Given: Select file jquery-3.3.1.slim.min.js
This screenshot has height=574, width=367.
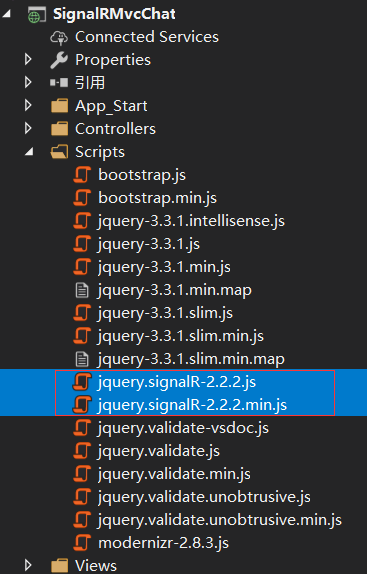Looking at the screenshot, I should click(x=180, y=336).
